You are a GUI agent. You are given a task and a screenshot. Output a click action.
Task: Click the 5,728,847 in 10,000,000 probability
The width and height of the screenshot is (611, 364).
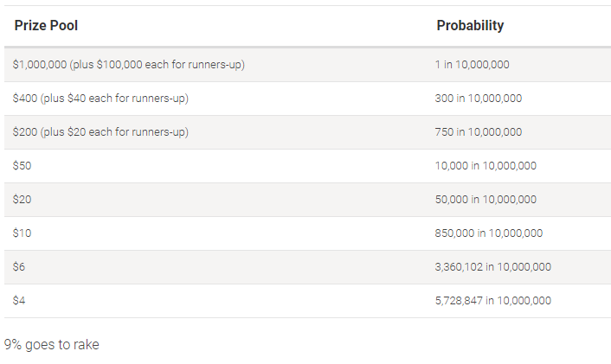[492, 301]
